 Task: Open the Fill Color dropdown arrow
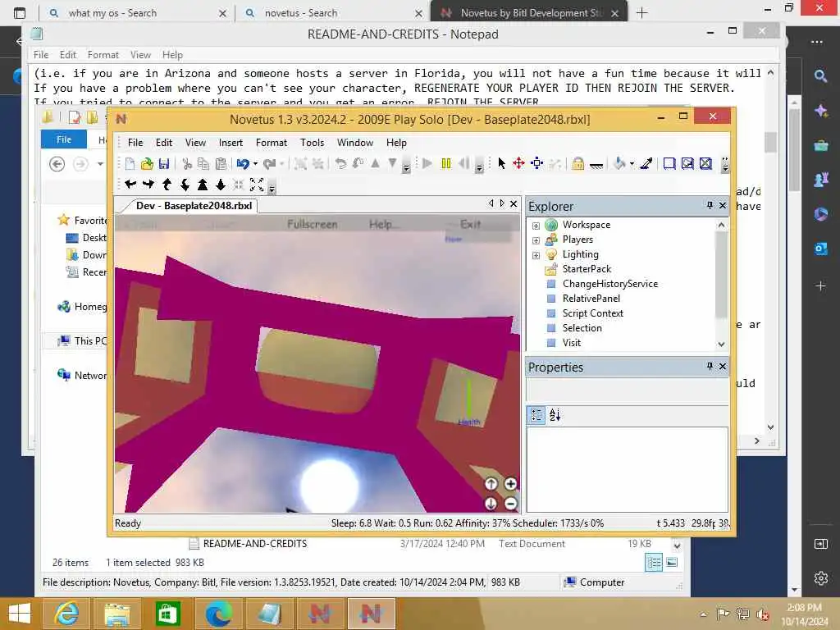pos(632,164)
